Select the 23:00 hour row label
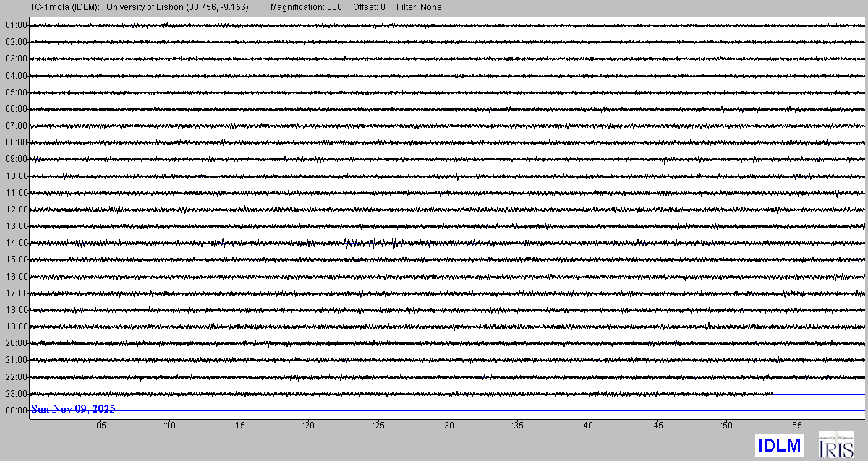This screenshot has width=868, height=461. pyautogui.click(x=16, y=394)
